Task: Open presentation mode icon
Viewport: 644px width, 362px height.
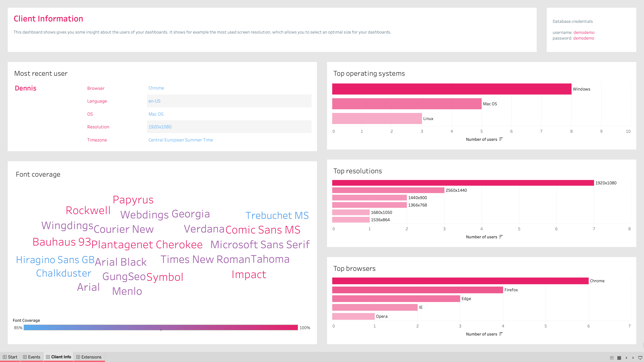Action: pos(640,358)
